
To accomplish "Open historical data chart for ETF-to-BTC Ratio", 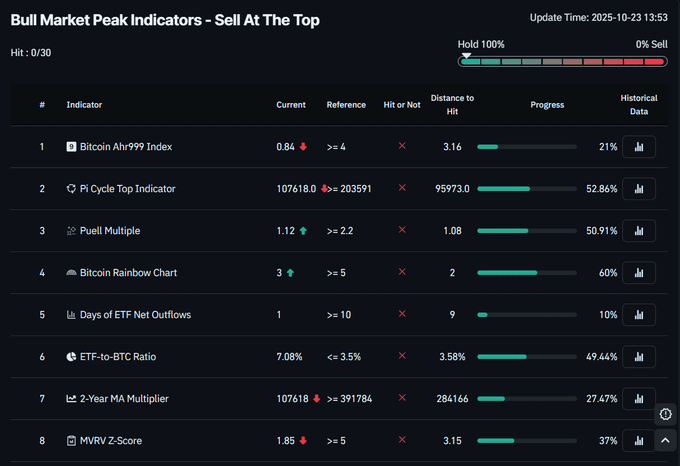I will [x=638, y=357].
